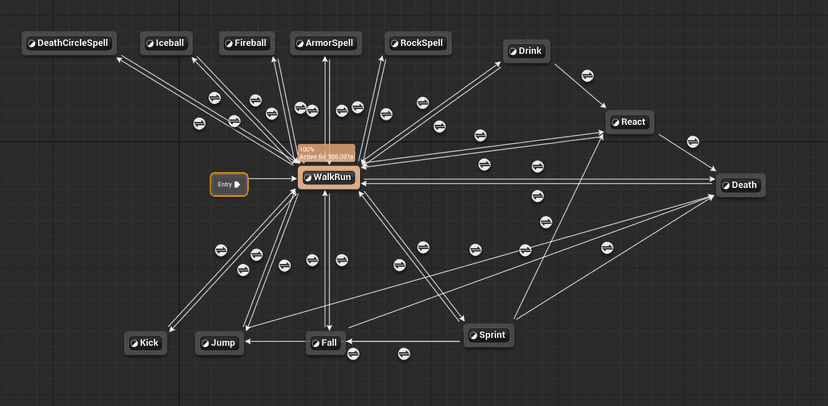Select the DeathCircleSpell state node
The width and height of the screenshot is (828, 406).
coord(70,43)
